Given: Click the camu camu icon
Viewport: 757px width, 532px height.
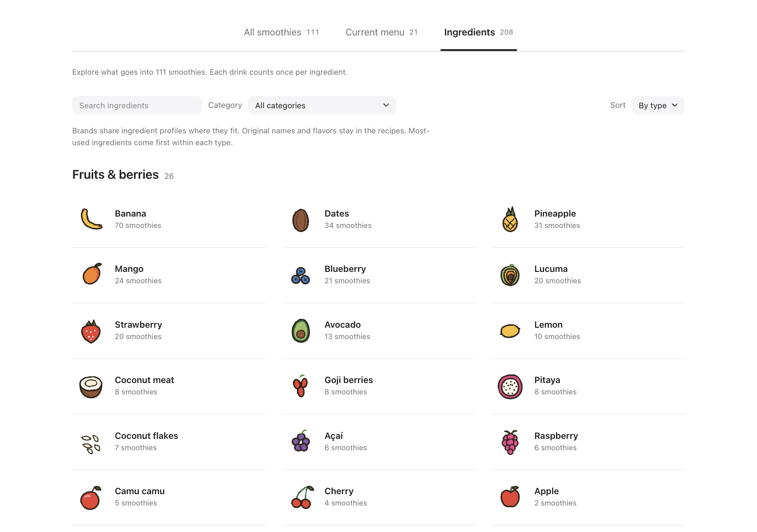Looking at the screenshot, I should pos(91,497).
